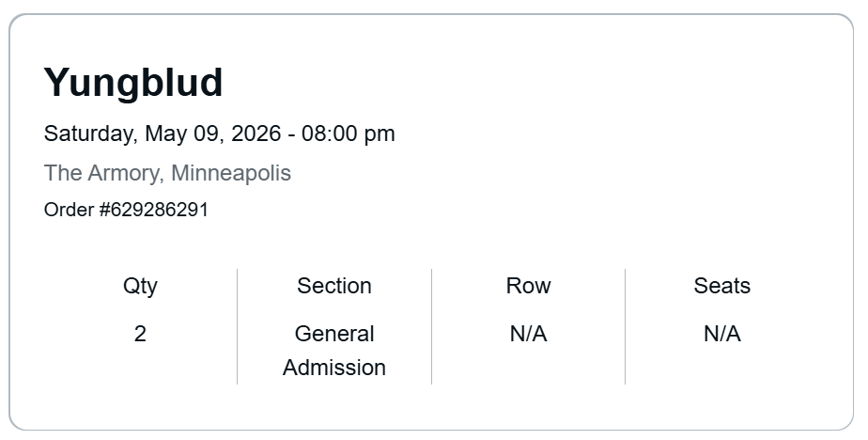The width and height of the screenshot is (868, 440).
Task: Click the divider between Qty and Section
Action: (x=237, y=326)
